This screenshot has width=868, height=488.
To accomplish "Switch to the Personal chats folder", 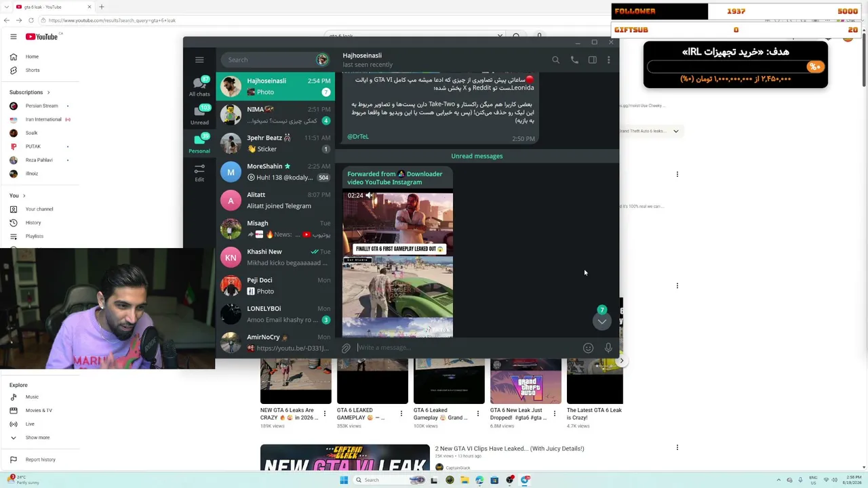I will (x=199, y=143).
